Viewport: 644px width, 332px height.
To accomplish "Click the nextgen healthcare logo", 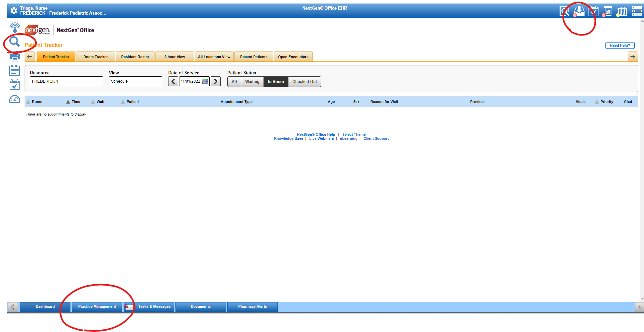I will [x=38, y=30].
